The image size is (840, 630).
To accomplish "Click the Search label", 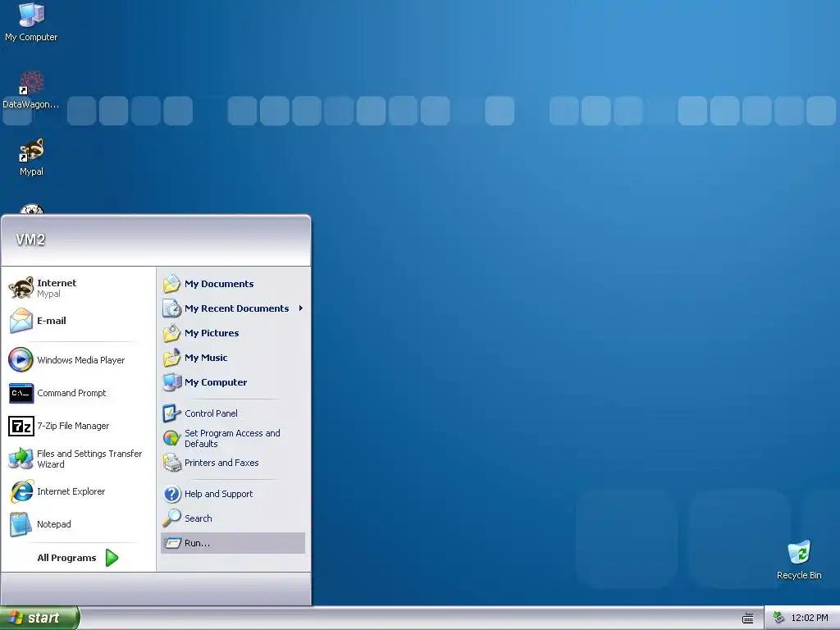I will click(199, 518).
